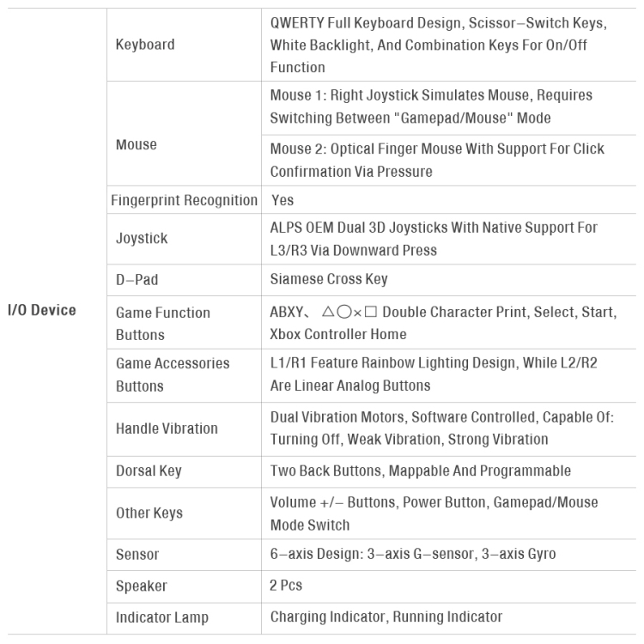The width and height of the screenshot is (644, 644).
Task: Click the 6-axis Design sensor description
Action: point(413,554)
